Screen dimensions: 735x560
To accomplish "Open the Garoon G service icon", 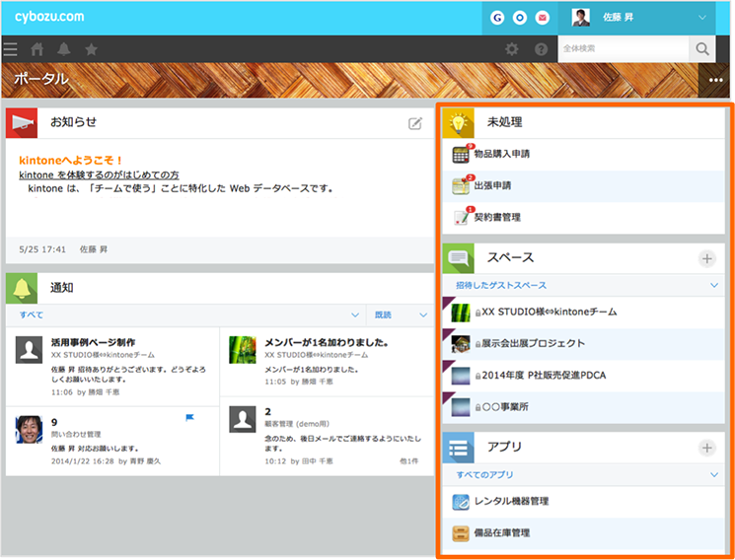I will [497, 18].
